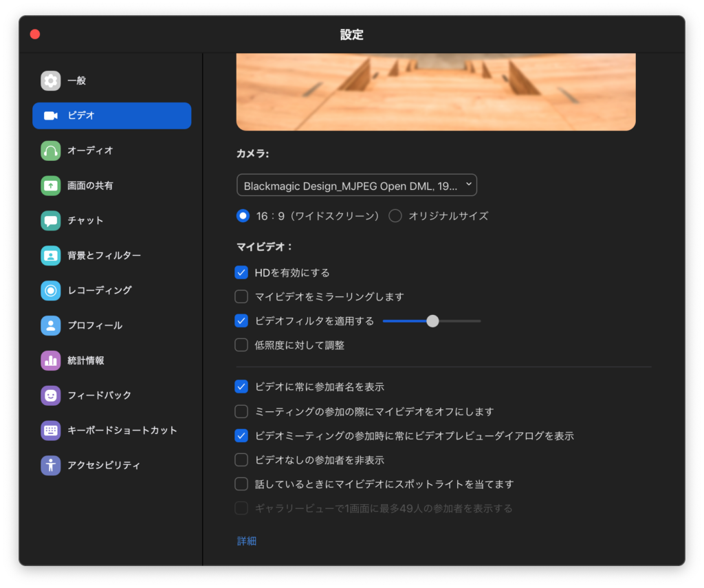Image resolution: width=704 pixels, height=588 pixels.
Task: Uncheck HDを有効にする checkbox
Action: pos(241,272)
